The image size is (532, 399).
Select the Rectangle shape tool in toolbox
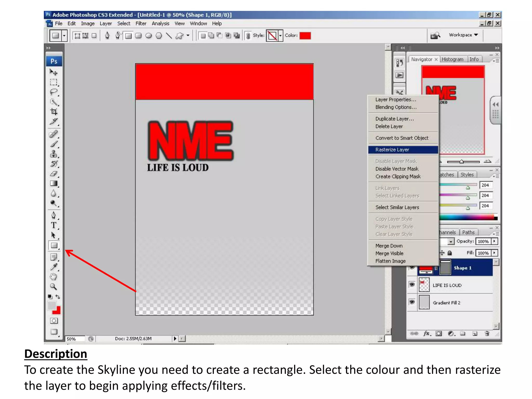54,245
